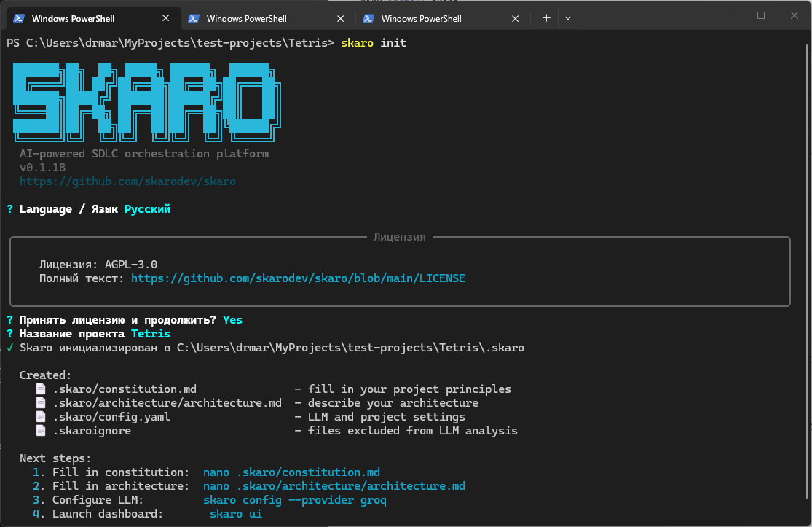
Task: Select the highlighted word Русский
Action: coord(147,209)
